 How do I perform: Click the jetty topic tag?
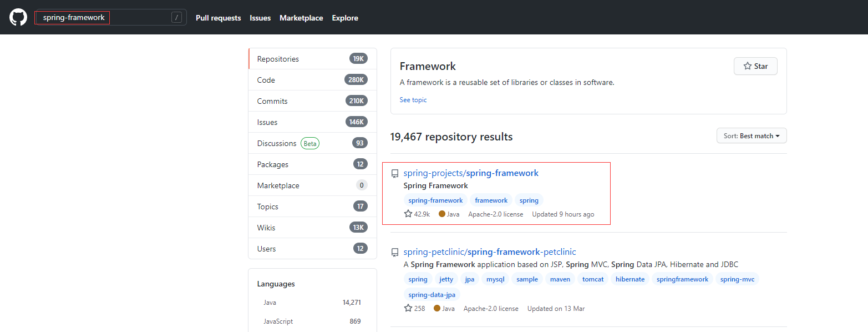[446, 279]
